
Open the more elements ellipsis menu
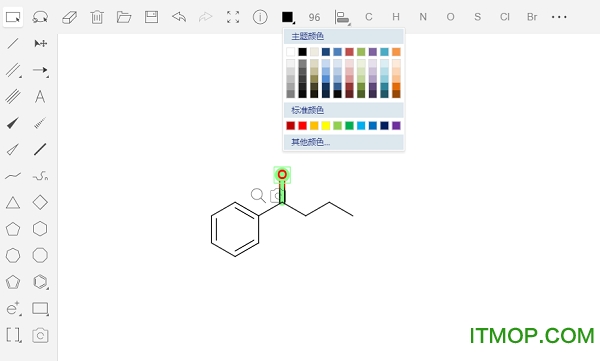click(559, 17)
